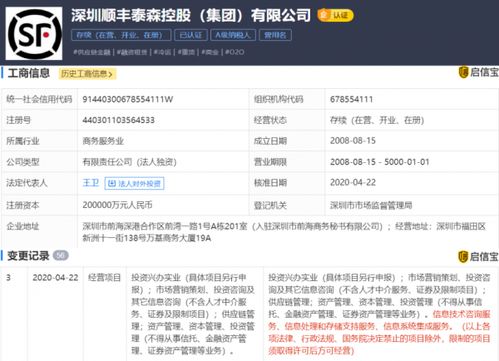Click company type 有限责任公司（法人独资）
The width and height of the screenshot is (499, 361).
coord(130,162)
